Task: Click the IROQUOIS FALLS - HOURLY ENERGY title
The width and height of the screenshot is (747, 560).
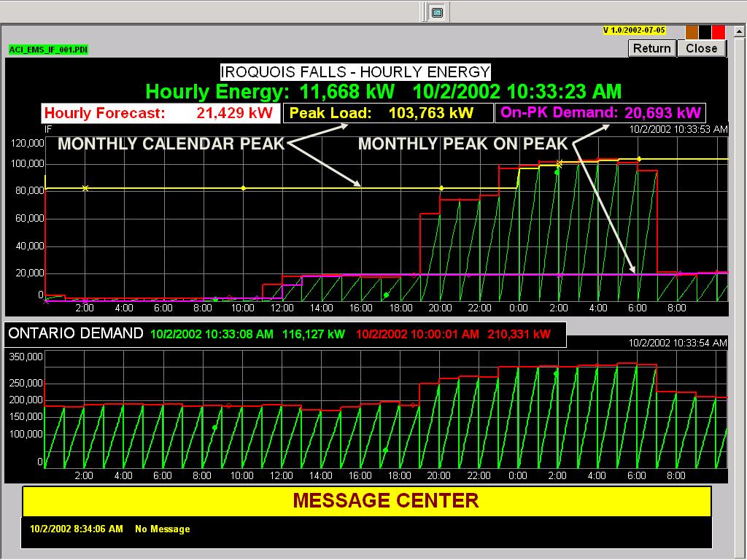Action: point(355,72)
